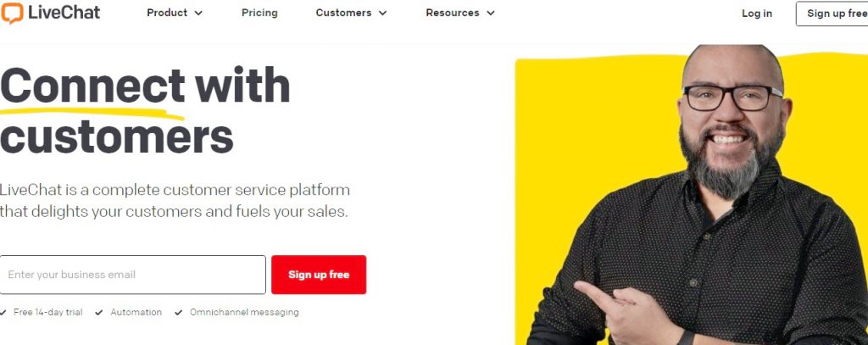
Task: Focus the business email input field
Action: pyautogui.click(x=133, y=275)
